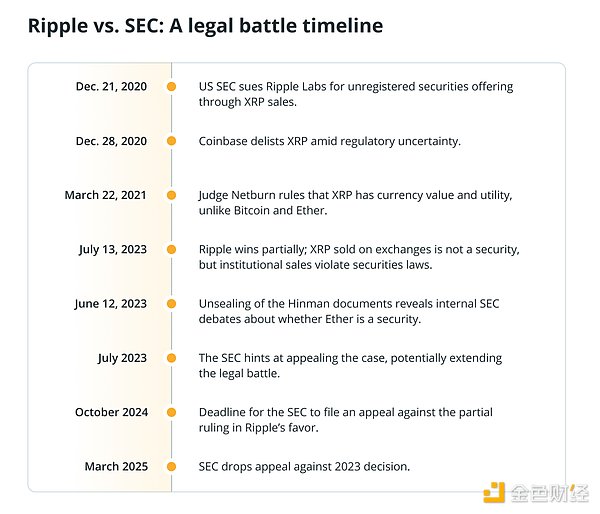Select the 'Ripple wins partially' event text
The image size is (600, 514).
pos(358,256)
